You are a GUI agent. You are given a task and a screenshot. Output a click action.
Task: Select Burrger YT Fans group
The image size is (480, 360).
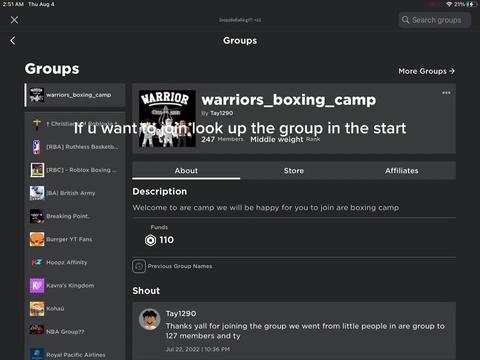(x=76, y=239)
